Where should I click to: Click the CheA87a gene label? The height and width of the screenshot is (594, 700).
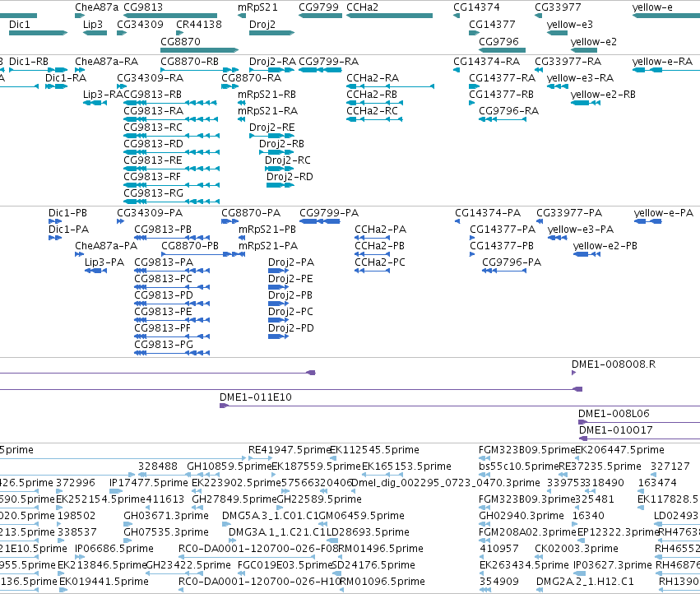point(96,7)
